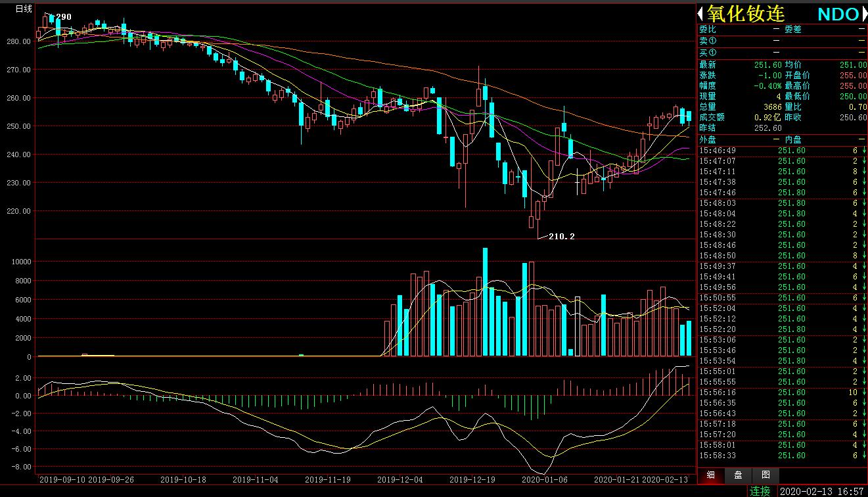Click the 幅度 value -0.40%
This screenshot has height=497, width=868.
pos(767,86)
